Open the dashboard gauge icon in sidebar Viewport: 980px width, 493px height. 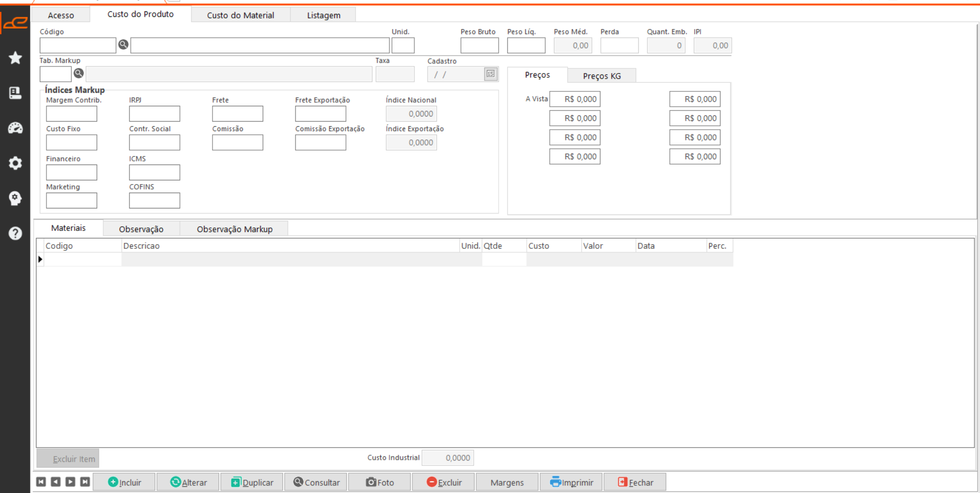[x=15, y=128]
